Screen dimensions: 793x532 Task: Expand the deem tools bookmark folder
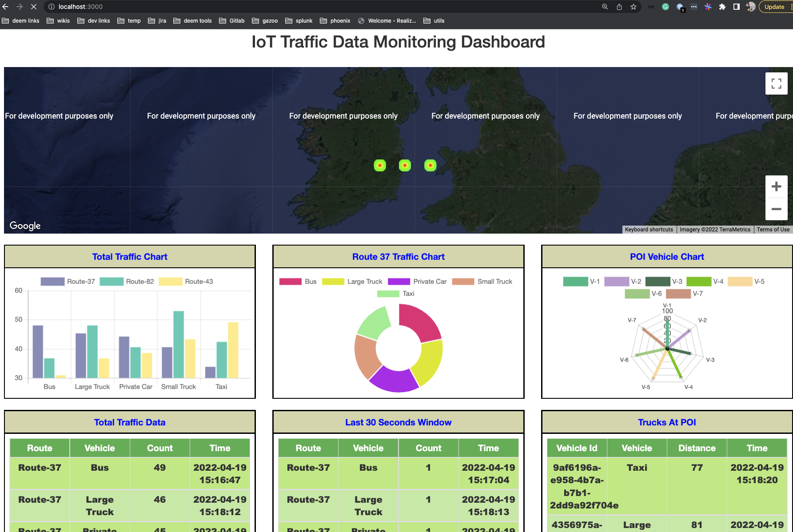(192, 21)
